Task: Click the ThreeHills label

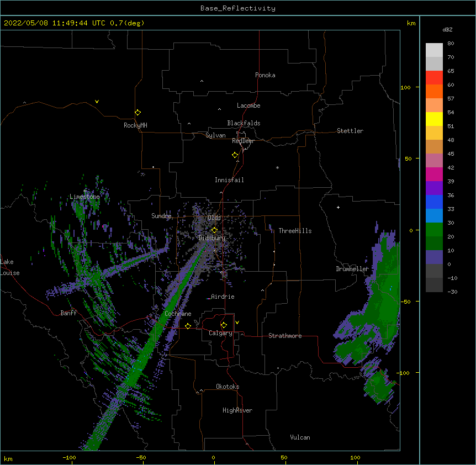Action: click(x=295, y=231)
